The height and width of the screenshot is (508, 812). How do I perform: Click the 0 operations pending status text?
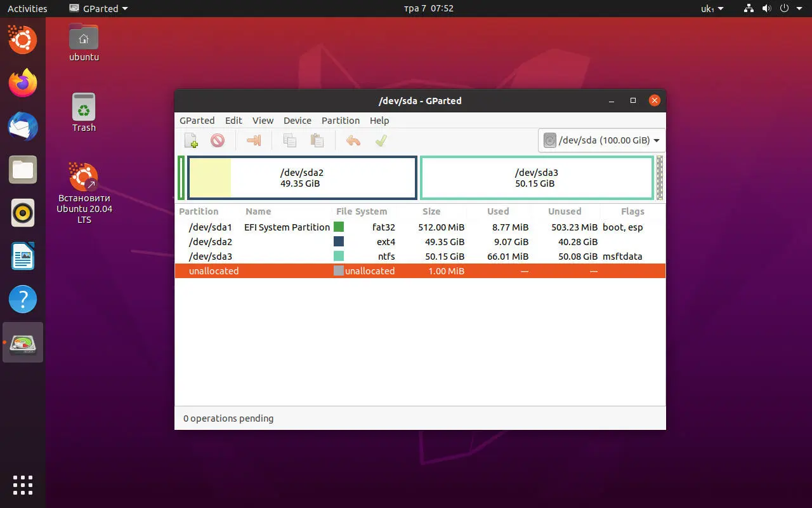[x=228, y=418]
